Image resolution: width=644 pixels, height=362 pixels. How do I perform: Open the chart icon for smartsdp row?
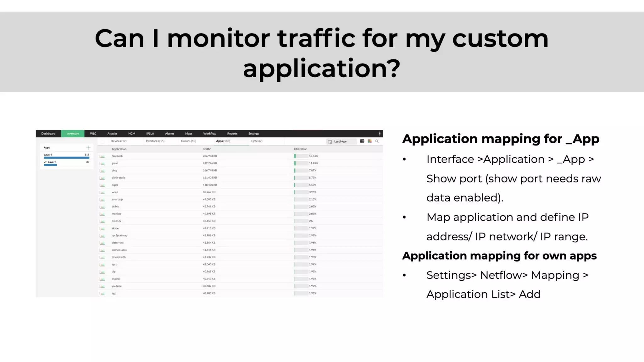pos(102,200)
